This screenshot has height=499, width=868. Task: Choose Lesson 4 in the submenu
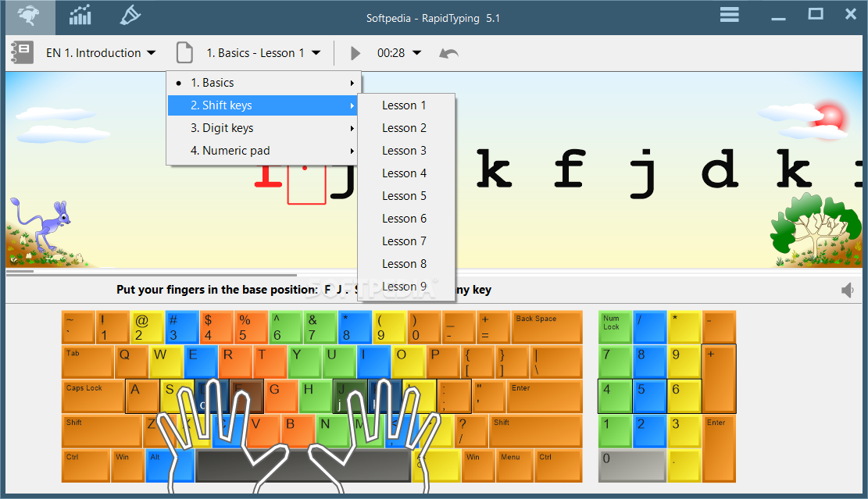point(405,173)
